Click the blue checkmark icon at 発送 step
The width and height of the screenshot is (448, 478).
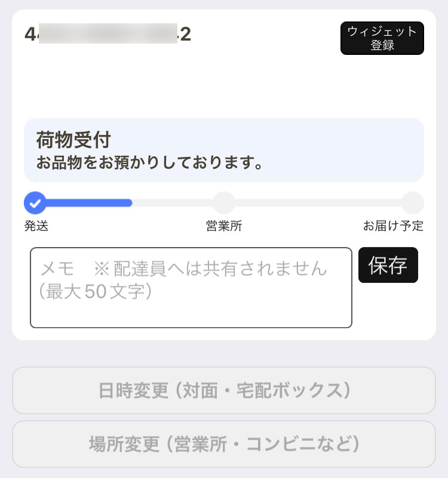[x=35, y=203]
